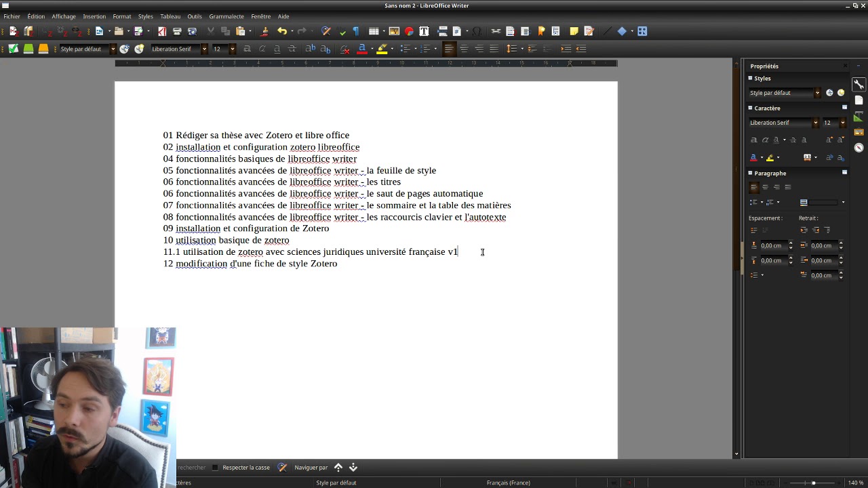Screen dimensions: 868x488
Task: Open paragraph style dropdown in formatting toolbar
Action: [113, 49]
